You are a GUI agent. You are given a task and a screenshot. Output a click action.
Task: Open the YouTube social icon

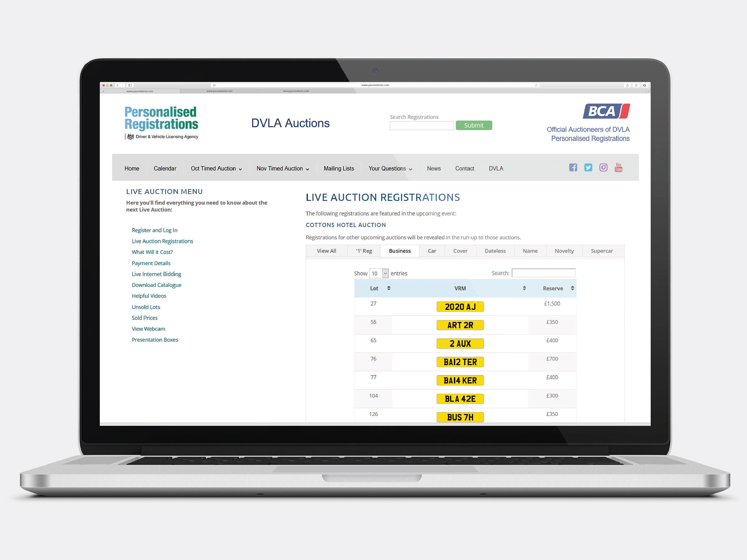point(618,167)
